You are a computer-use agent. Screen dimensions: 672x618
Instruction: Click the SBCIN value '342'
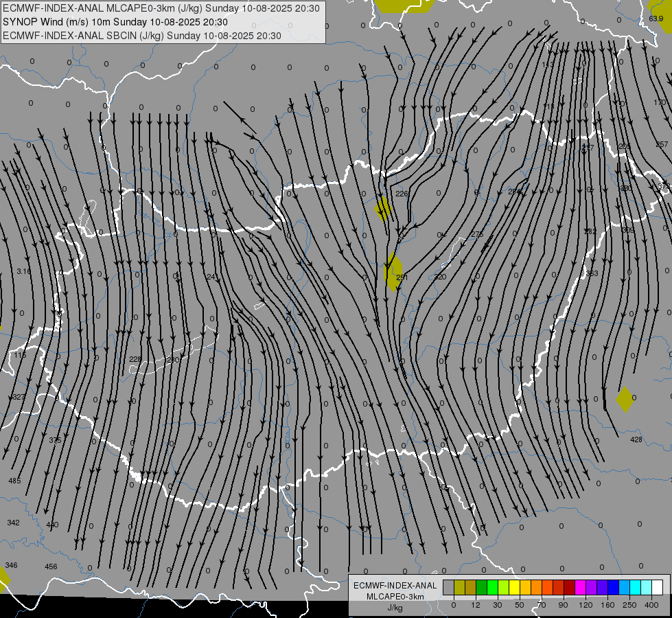pyautogui.click(x=13, y=523)
